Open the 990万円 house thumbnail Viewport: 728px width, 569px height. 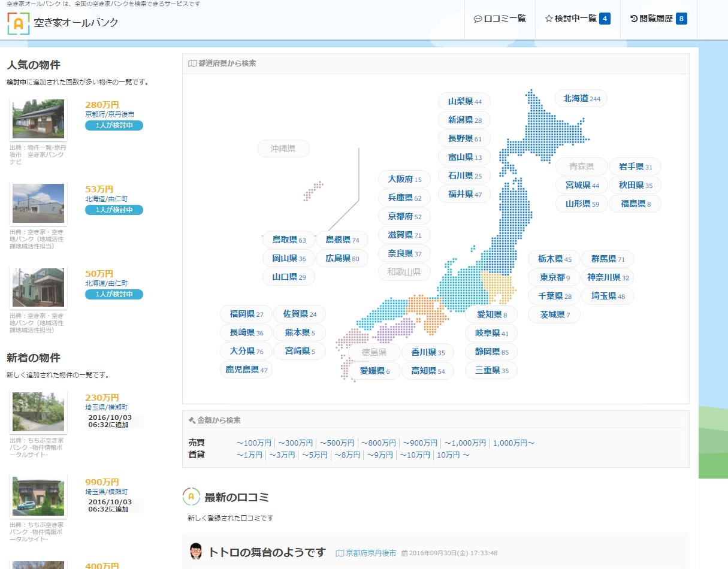38,497
